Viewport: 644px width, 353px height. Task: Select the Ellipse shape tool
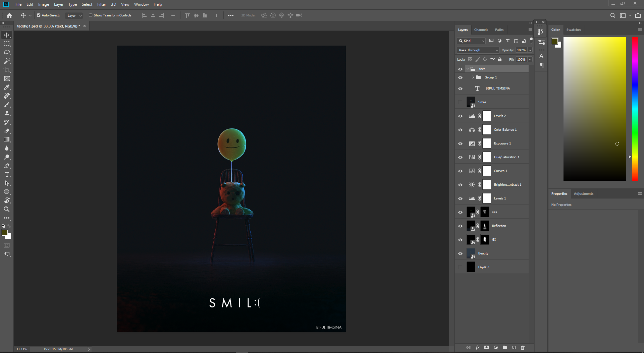(7, 192)
